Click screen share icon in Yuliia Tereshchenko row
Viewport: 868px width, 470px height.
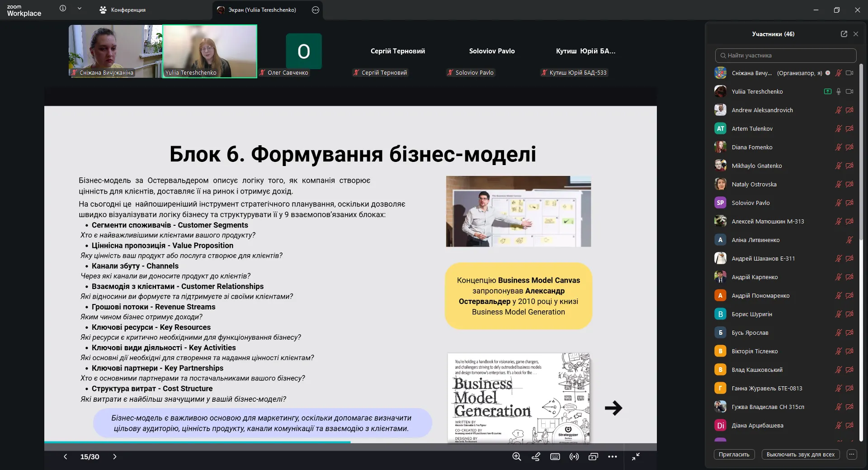coord(827,91)
